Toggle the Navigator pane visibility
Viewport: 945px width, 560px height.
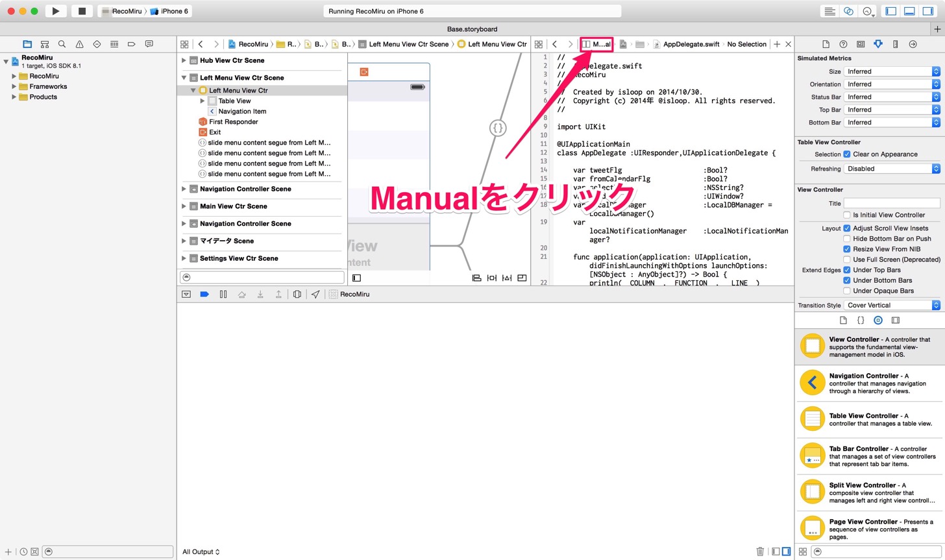(891, 11)
